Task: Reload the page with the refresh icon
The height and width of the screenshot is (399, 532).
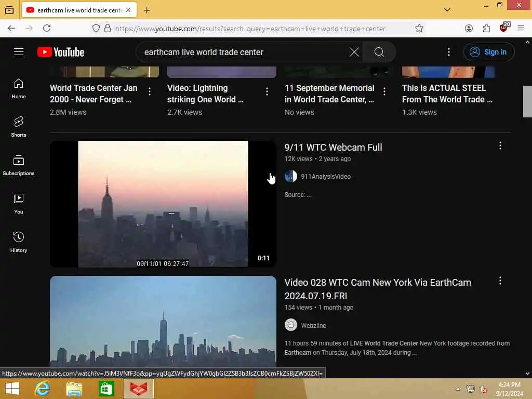Action: (x=47, y=28)
